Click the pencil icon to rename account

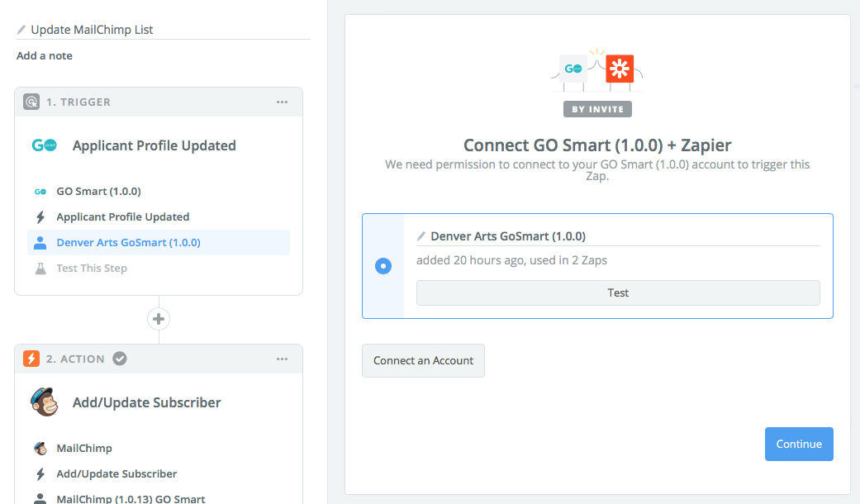click(x=421, y=236)
